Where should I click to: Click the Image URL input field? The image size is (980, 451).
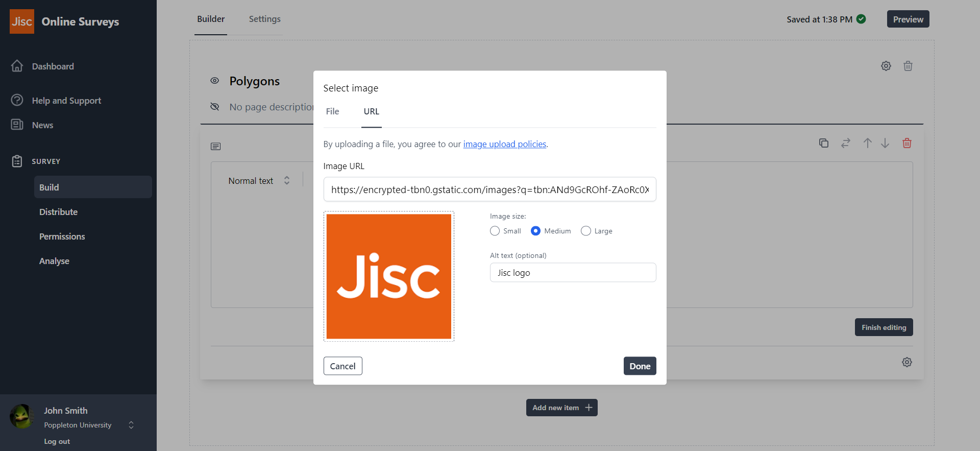pos(490,189)
